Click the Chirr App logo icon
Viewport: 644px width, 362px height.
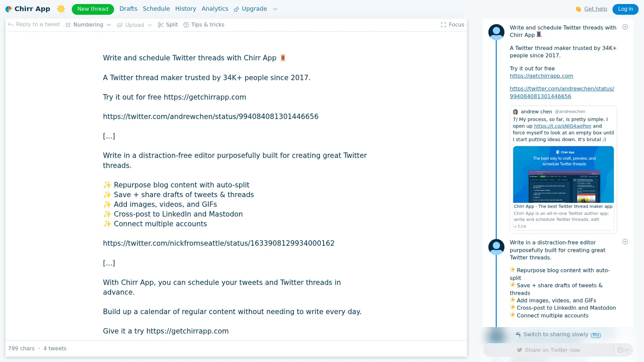8,9
